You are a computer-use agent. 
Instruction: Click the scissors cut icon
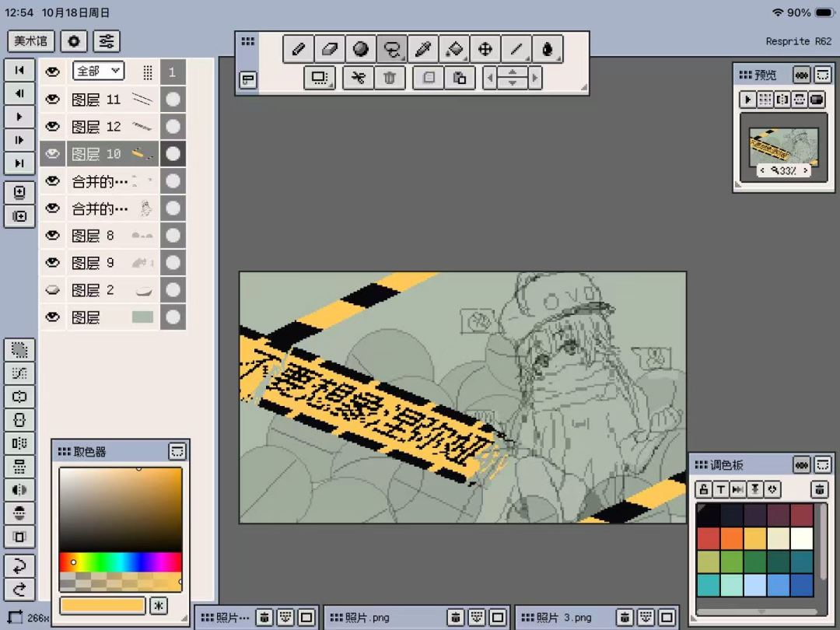click(358, 79)
